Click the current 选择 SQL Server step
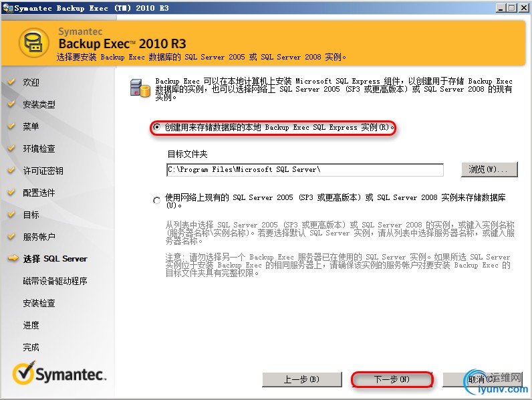532x400 pixels. click(55, 259)
